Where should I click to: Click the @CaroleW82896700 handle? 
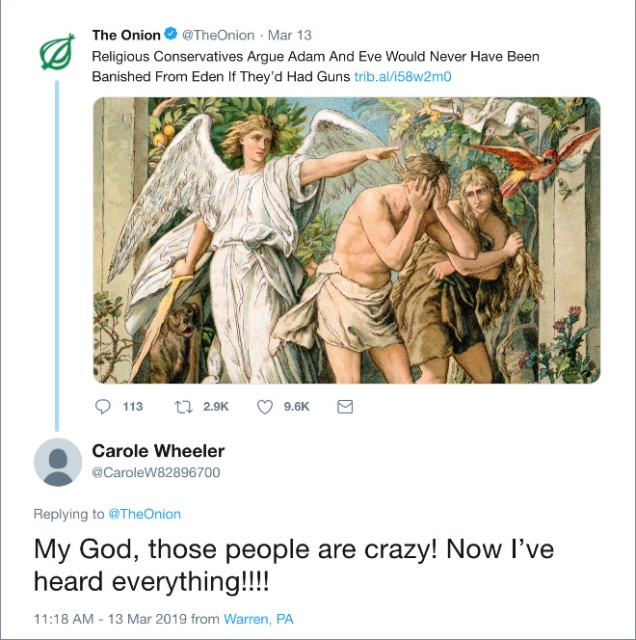coord(156,472)
